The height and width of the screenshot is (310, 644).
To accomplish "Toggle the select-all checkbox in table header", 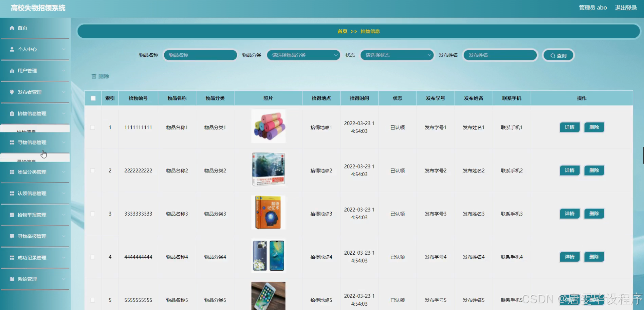I will [93, 98].
